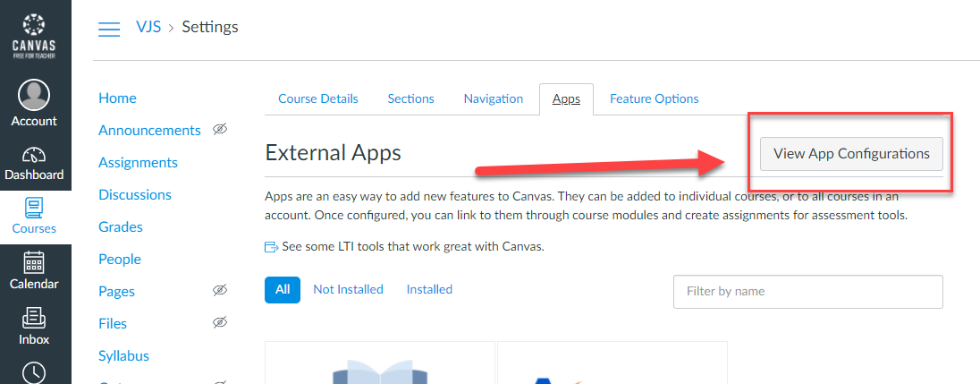This screenshot has width=980, height=384.
Task: Click View App Configurations button
Action: [x=851, y=154]
